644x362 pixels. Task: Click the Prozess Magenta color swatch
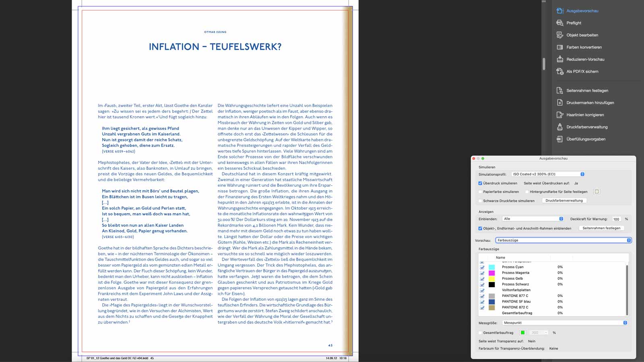491,273
